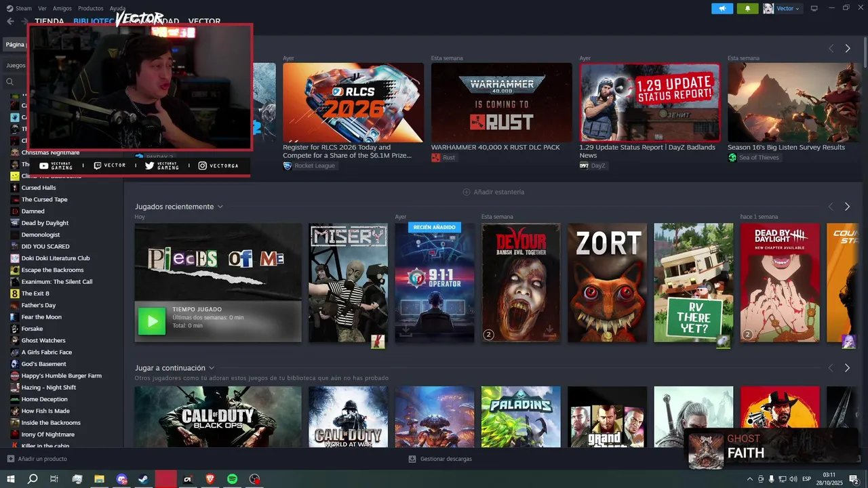
Task: Select Forsake in the game list
Action: (32, 329)
